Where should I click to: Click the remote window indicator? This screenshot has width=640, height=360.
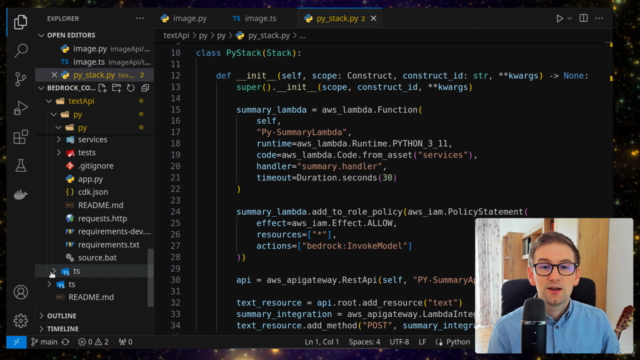(x=16, y=342)
